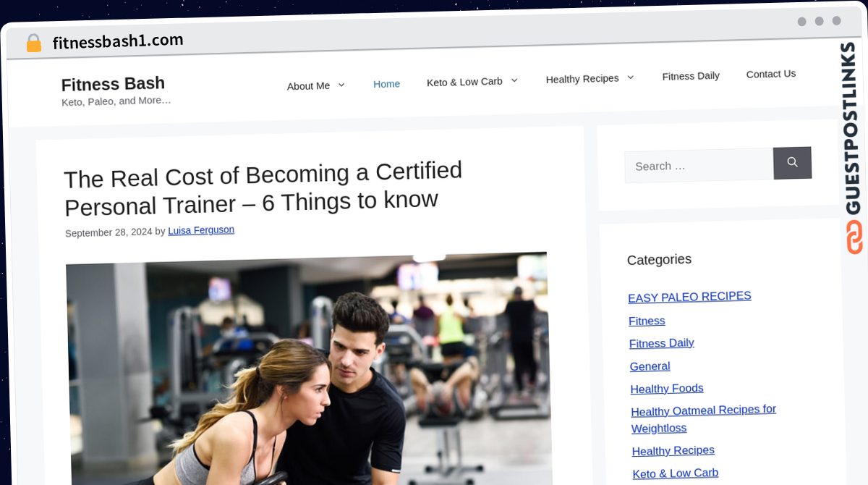Open the Home menu item
Image resolution: width=868 pixels, height=485 pixels.
point(386,84)
